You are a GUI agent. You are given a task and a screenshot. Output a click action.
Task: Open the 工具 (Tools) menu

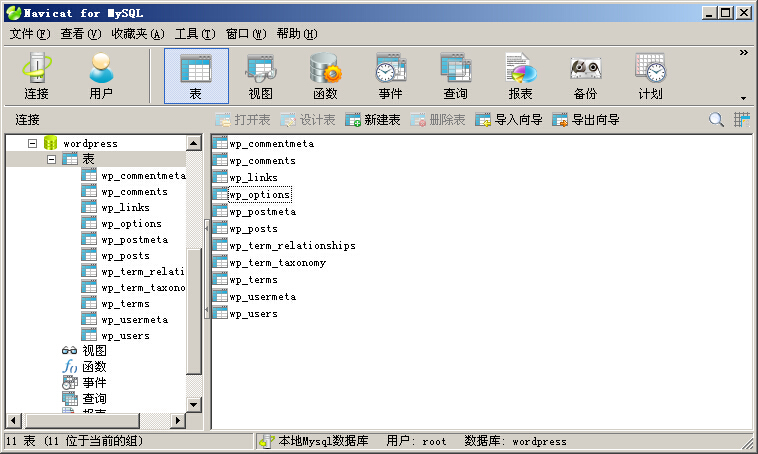coord(194,34)
